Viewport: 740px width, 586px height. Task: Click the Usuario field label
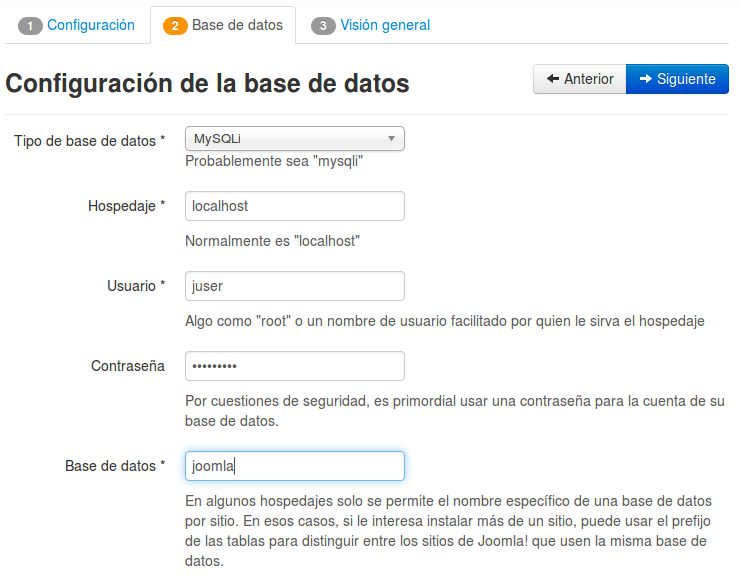pyautogui.click(x=136, y=286)
